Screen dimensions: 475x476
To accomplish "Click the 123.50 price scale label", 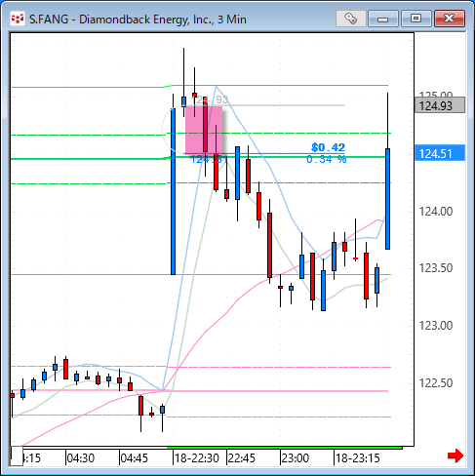I will pyautogui.click(x=436, y=268).
